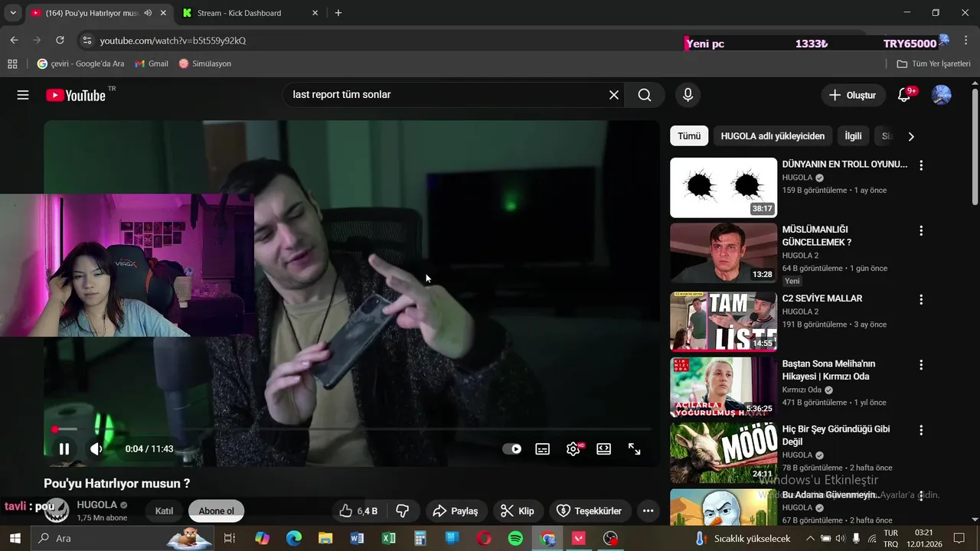Open the Windows Start menu
Image resolution: width=980 pixels, height=551 pixels.
coord(14,538)
